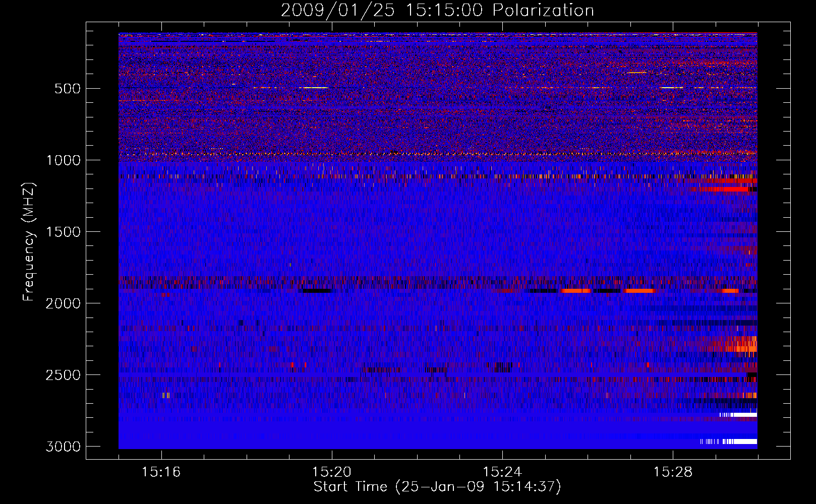Click the 15:28 time tick label
The width and height of the screenshot is (816, 504).
click(673, 472)
